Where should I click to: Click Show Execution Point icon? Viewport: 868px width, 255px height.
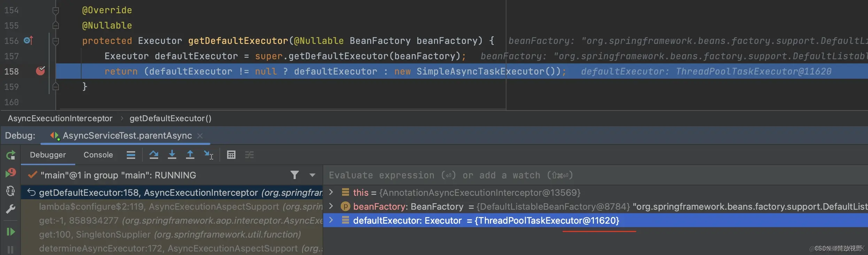pos(131,155)
